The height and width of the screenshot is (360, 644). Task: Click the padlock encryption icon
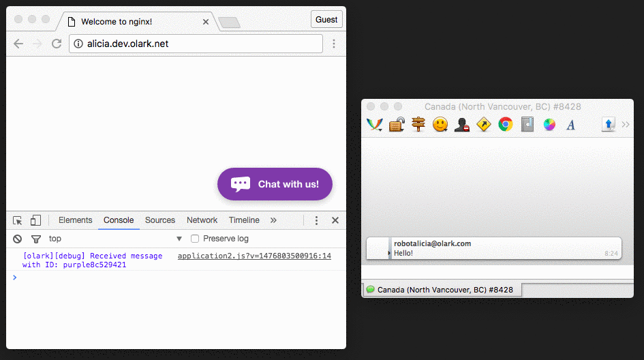coord(397,124)
